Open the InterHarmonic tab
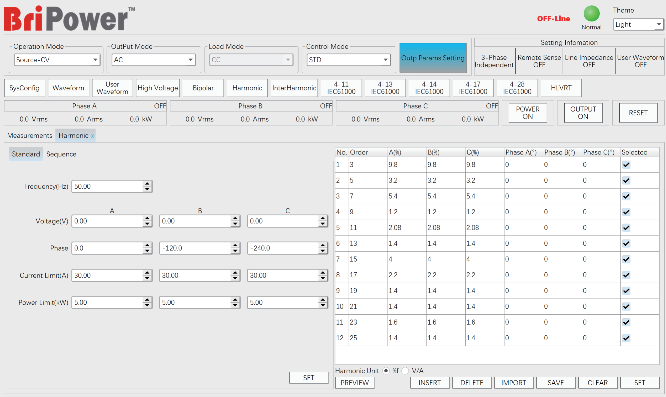666x397 pixels. (x=294, y=88)
